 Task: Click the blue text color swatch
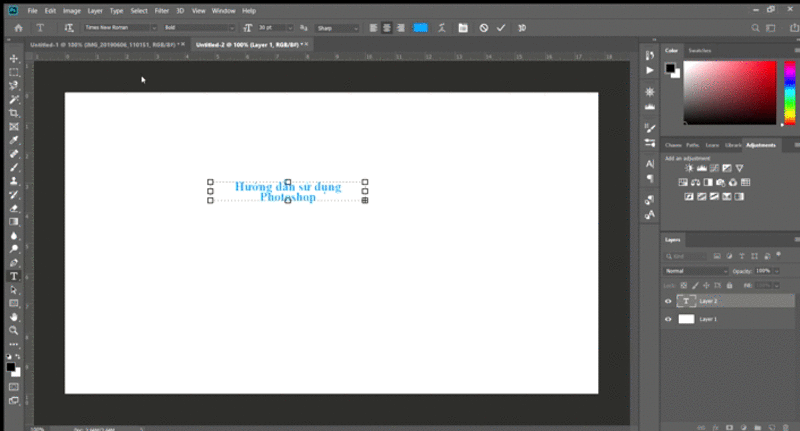pyautogui.click(x=420, y=28)
